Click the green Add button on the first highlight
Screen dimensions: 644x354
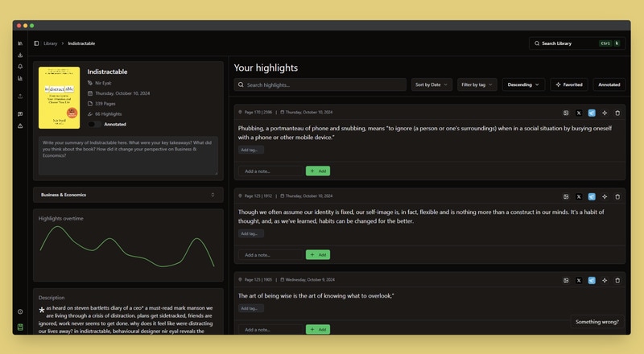pyautogui.click(x=318, y=171)
